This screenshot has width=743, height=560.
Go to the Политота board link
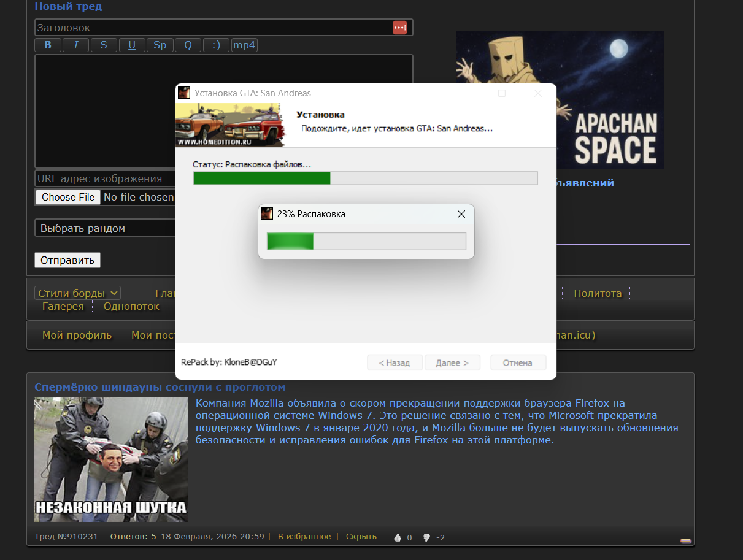coord(598,293)
